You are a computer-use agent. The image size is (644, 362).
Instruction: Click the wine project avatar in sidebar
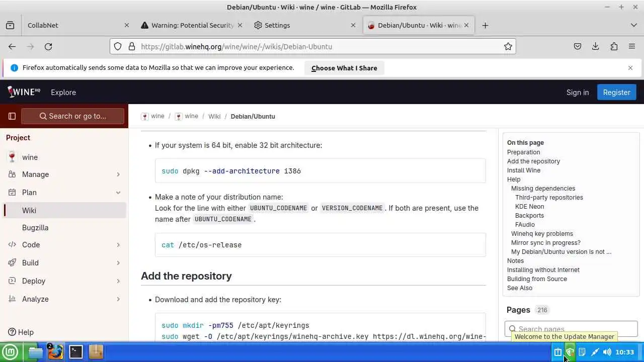[12, 157]
